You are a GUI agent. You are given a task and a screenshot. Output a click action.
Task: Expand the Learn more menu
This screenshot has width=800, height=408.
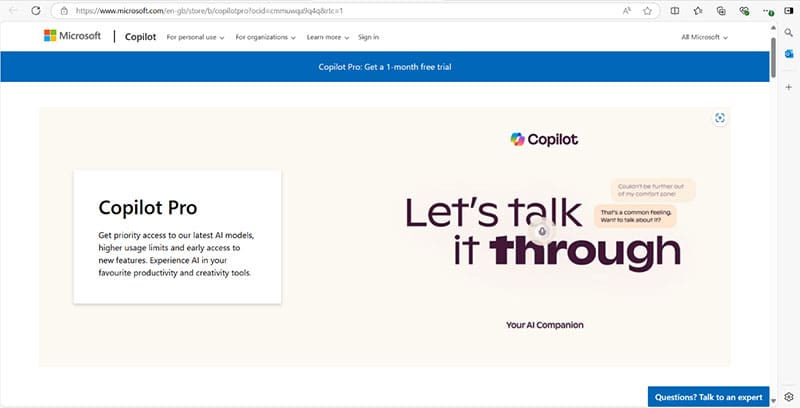tap(328, 37)
